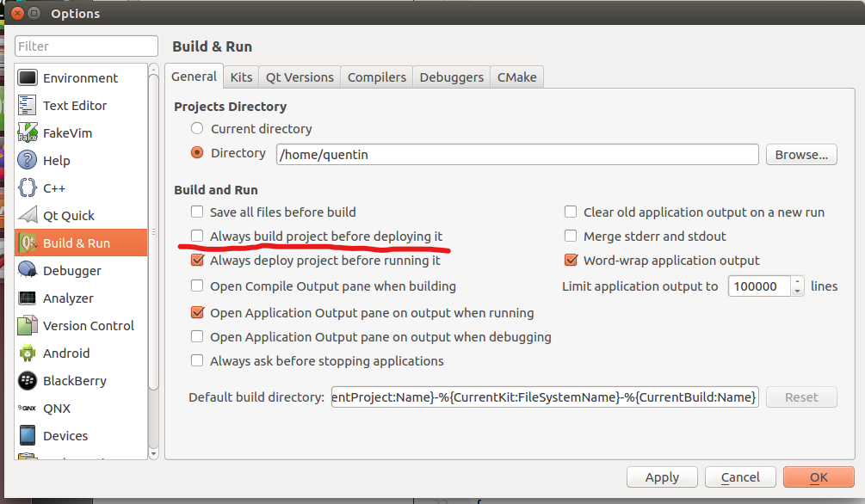This screenshot has width=865, height=504.
Task: Select the Analyzer icon
Action: coord(27,298)
